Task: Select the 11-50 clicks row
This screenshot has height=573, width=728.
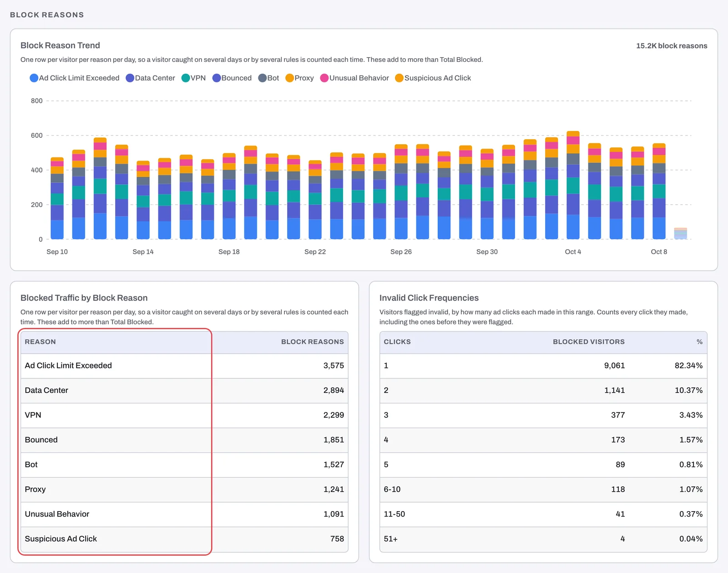Action: pos(543,514)
